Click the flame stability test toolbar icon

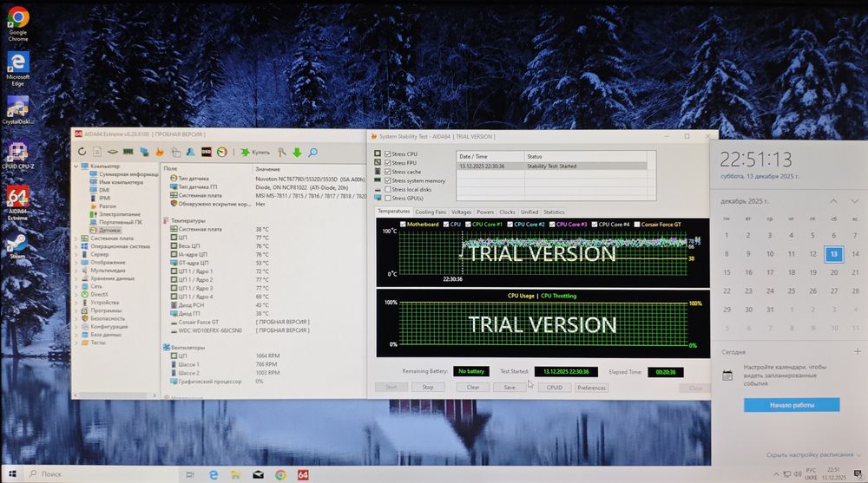[x=160, y=152]
